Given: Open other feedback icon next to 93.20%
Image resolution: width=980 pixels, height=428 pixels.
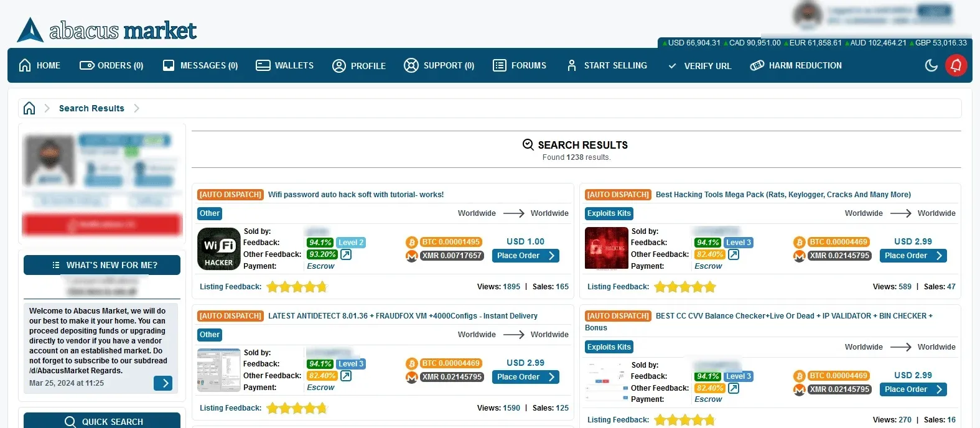Looking at the screenshot, I should pos(346,254).
